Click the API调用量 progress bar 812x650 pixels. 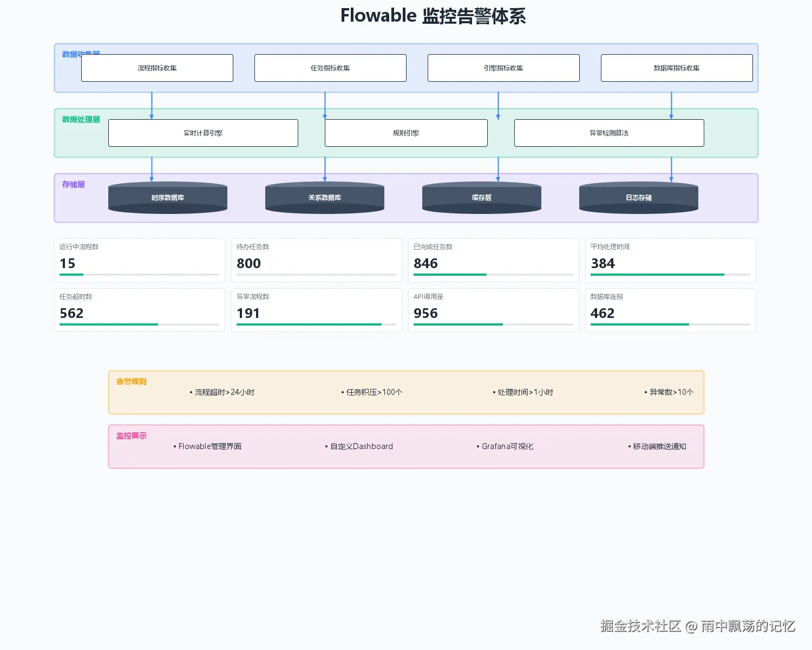coord(494,324)
